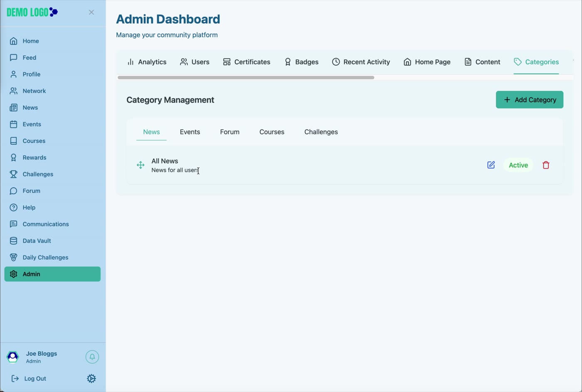Open Challenges in the sidebar

coord(52,174)
